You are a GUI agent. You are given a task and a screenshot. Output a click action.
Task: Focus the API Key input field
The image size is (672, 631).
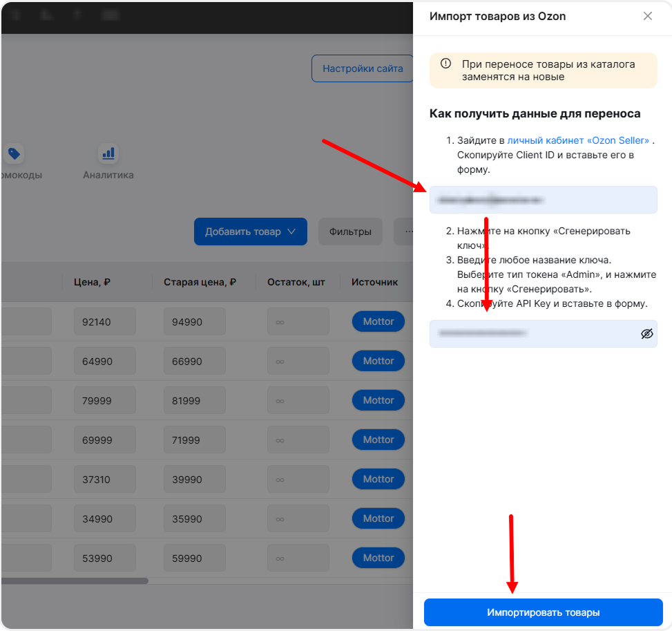coord(532,334)
